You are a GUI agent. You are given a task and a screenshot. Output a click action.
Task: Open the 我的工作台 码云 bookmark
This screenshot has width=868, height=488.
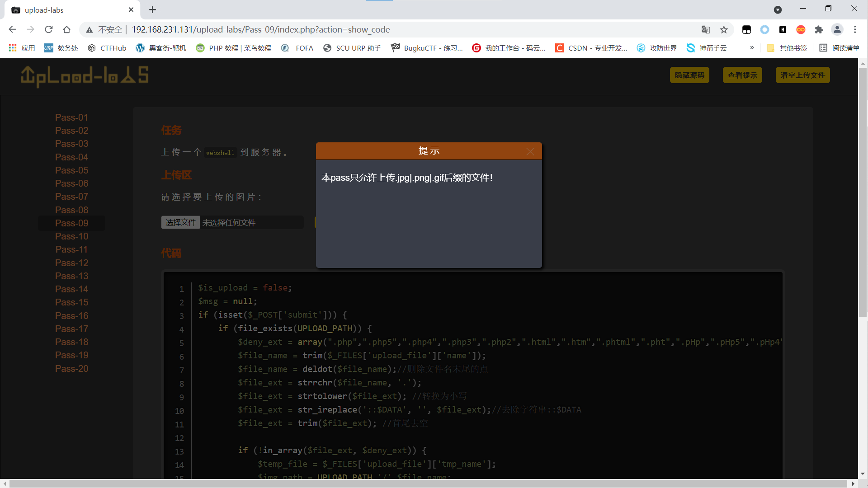click(x=509, y=48)
